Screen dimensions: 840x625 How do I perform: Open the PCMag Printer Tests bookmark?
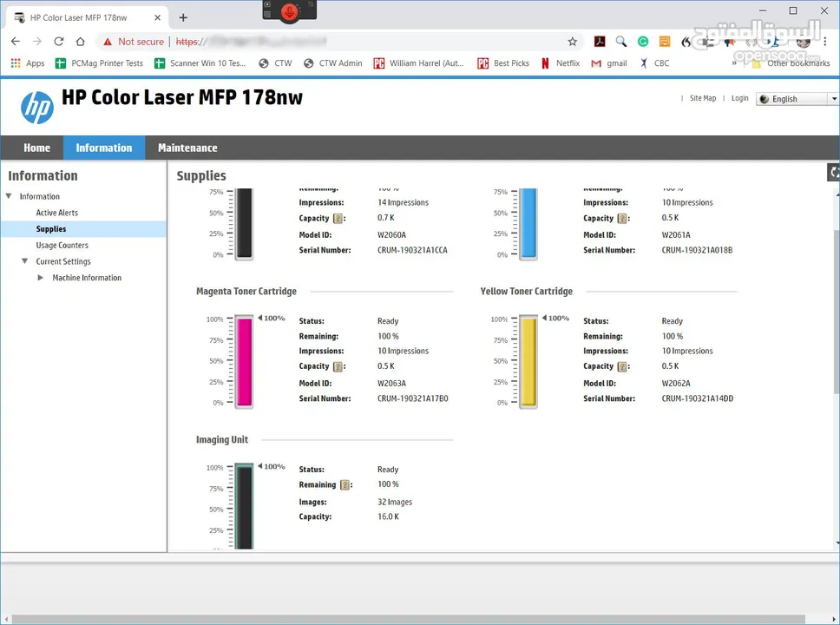(x=99, y=63)
